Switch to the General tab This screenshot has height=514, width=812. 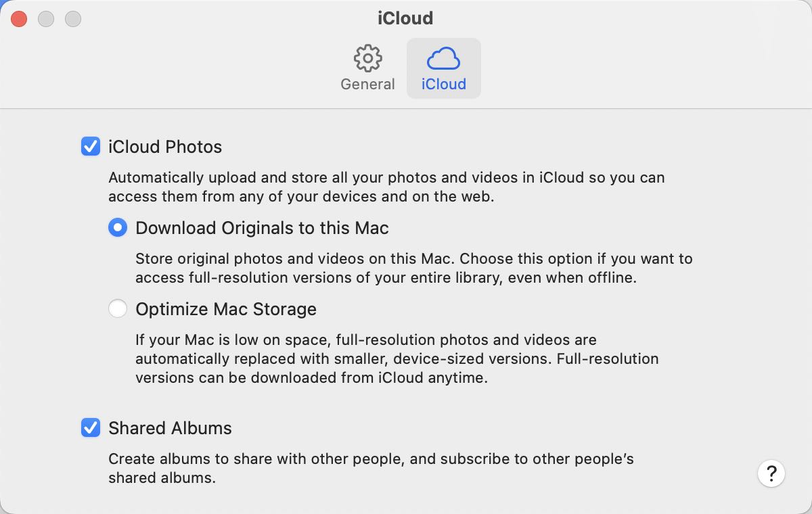point(368,68)
